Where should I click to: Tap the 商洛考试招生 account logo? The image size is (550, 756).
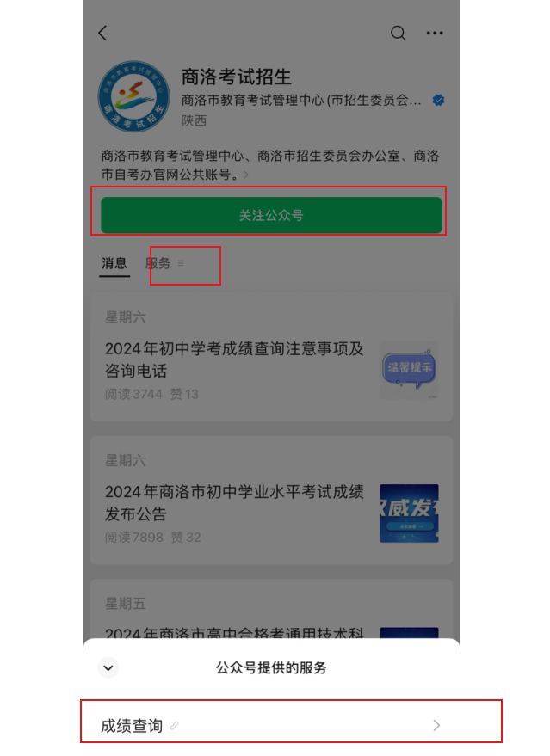[133, 96]
